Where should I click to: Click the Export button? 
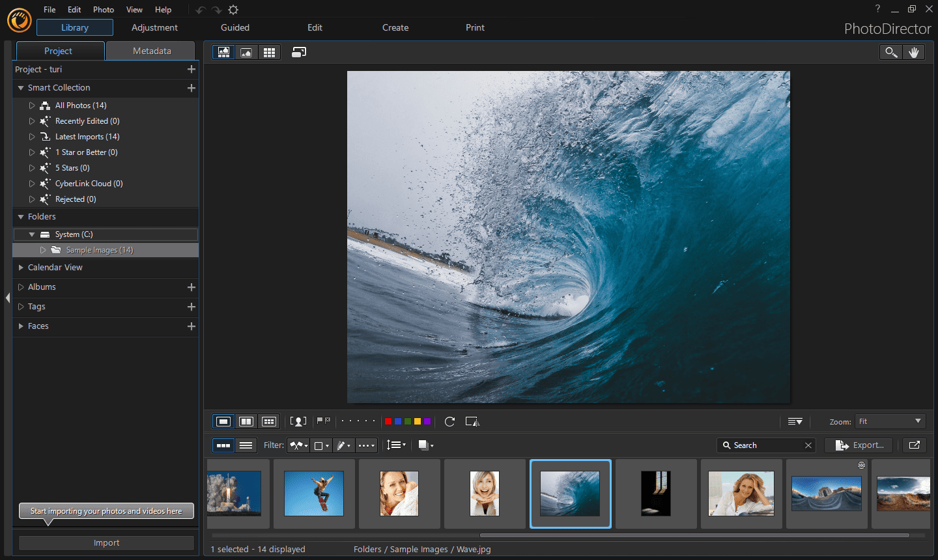point(860,445)
